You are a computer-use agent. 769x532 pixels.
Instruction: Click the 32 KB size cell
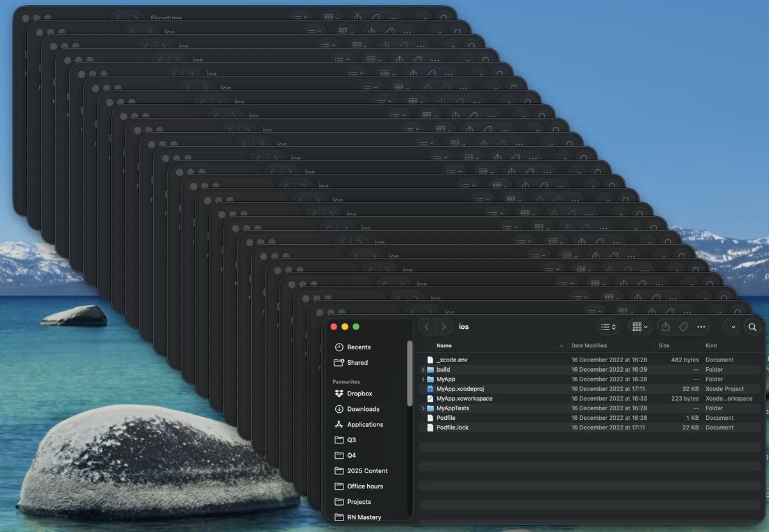coord(690,389)
